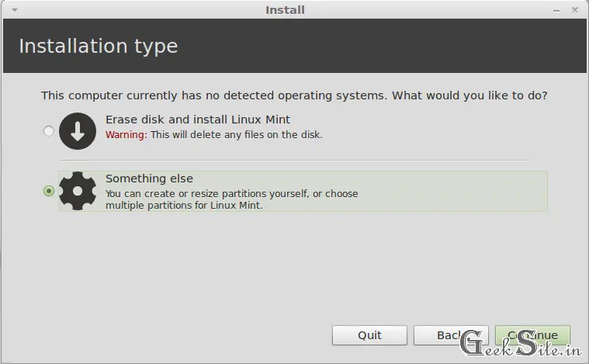Select the Something else radio button

[48, 191]
